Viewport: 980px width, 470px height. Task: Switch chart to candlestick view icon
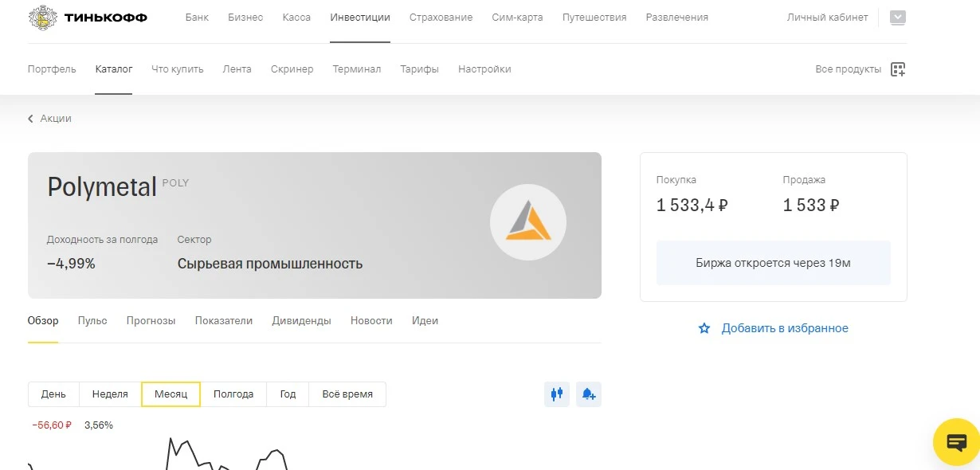click(x=557, y=394)
